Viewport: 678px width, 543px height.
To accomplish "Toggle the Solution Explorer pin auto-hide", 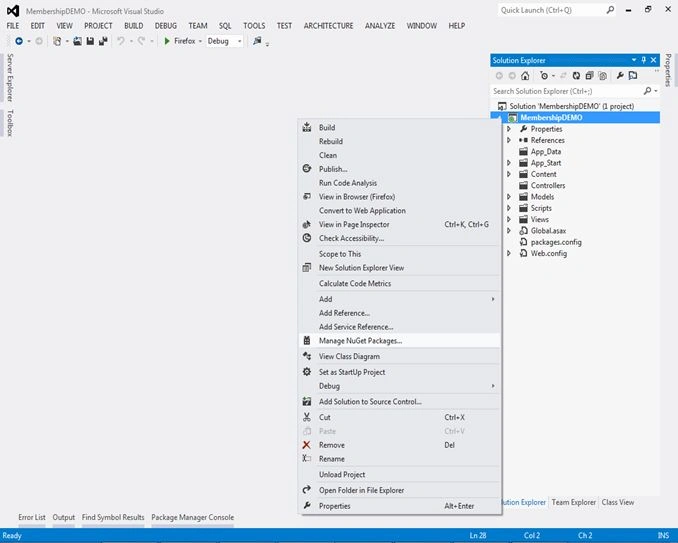I will click(x=643, y=60).
